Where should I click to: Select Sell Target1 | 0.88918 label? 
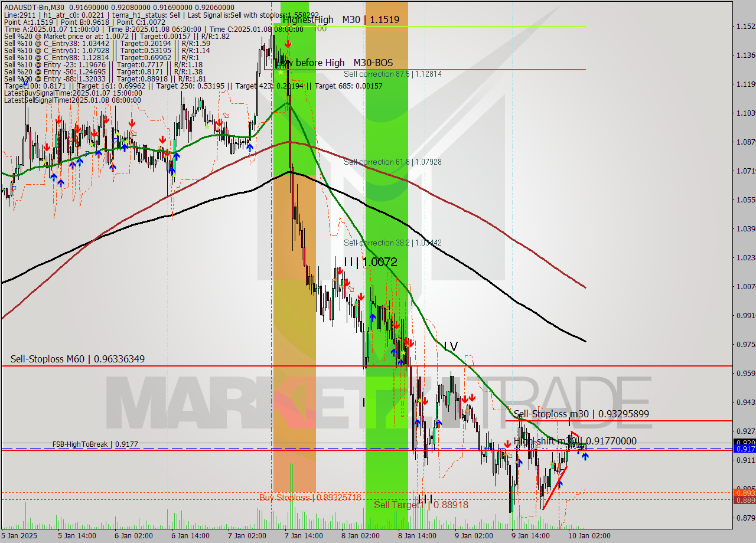coord(421,505)
